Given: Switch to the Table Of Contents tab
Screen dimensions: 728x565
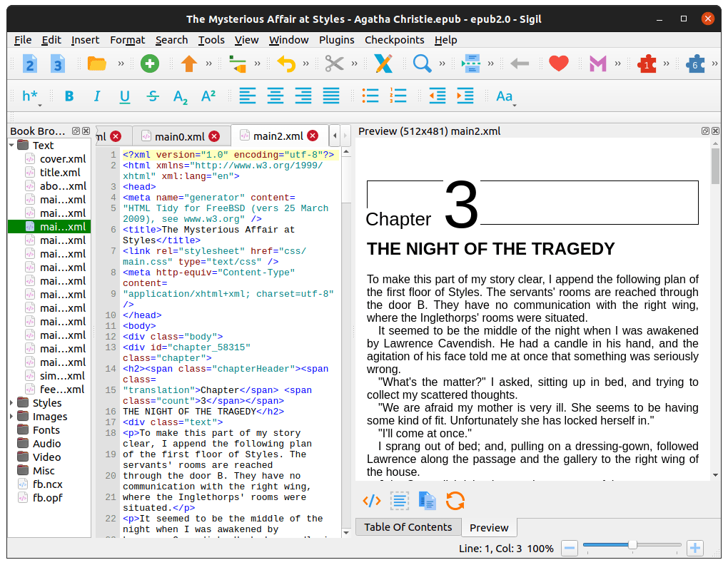Looking at the screenshot, I should tap(408, 527).
